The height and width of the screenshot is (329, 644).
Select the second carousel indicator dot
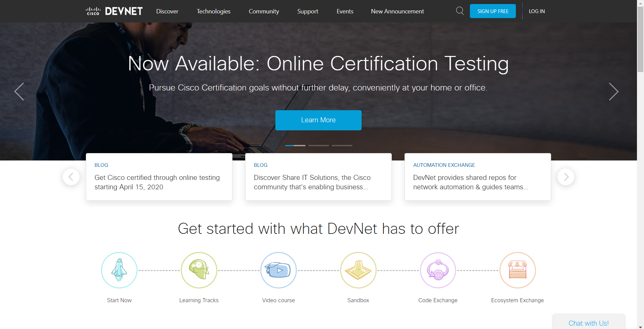318,145
